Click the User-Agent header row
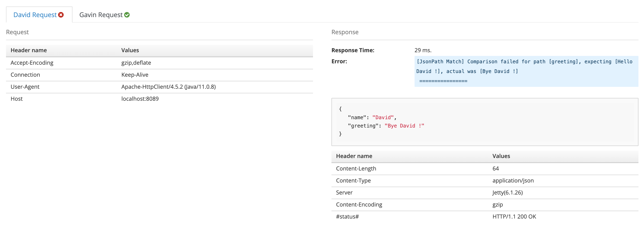Image resolution: width=644 pixels, height=231 pixels. pos(25,87)
